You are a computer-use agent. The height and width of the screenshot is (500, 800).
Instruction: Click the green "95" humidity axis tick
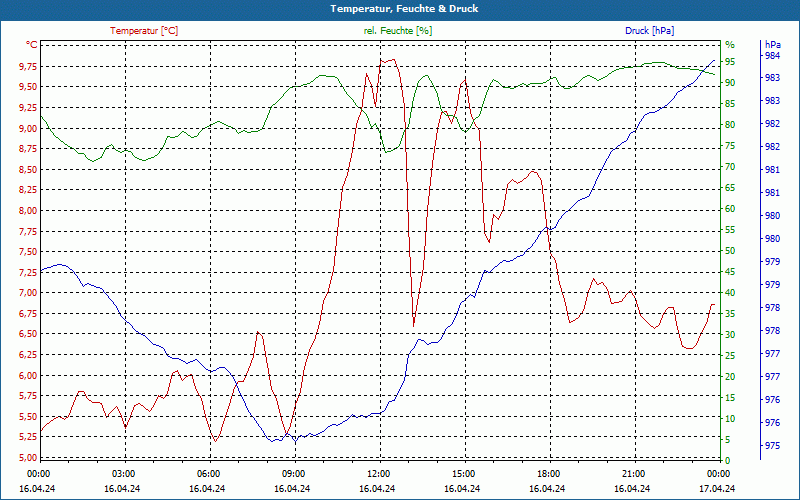point(730,62)
